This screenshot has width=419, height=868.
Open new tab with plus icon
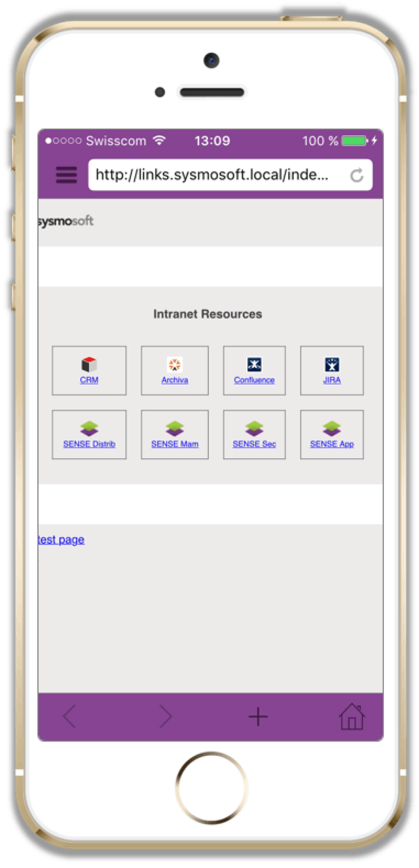pos(258,716)
